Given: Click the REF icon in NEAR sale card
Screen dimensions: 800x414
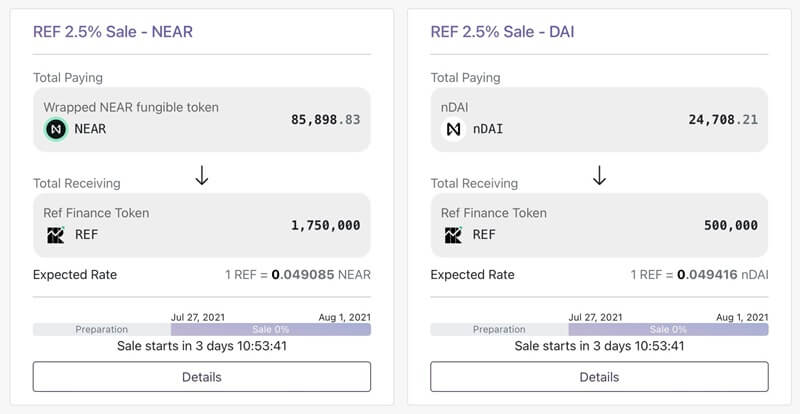Looking at the screenshot, I should (56, 235).
